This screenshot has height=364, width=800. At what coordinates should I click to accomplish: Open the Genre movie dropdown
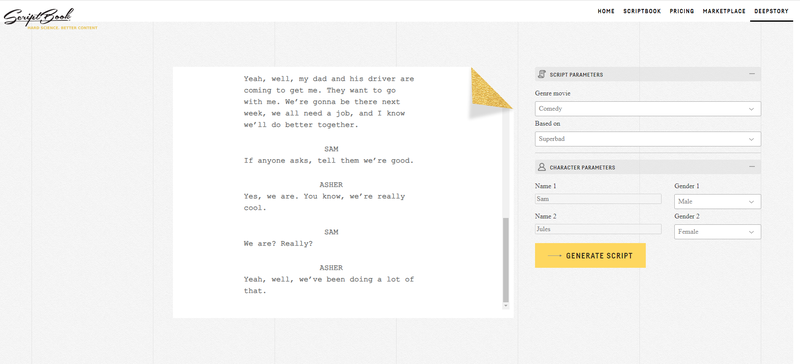coord(647,109)
